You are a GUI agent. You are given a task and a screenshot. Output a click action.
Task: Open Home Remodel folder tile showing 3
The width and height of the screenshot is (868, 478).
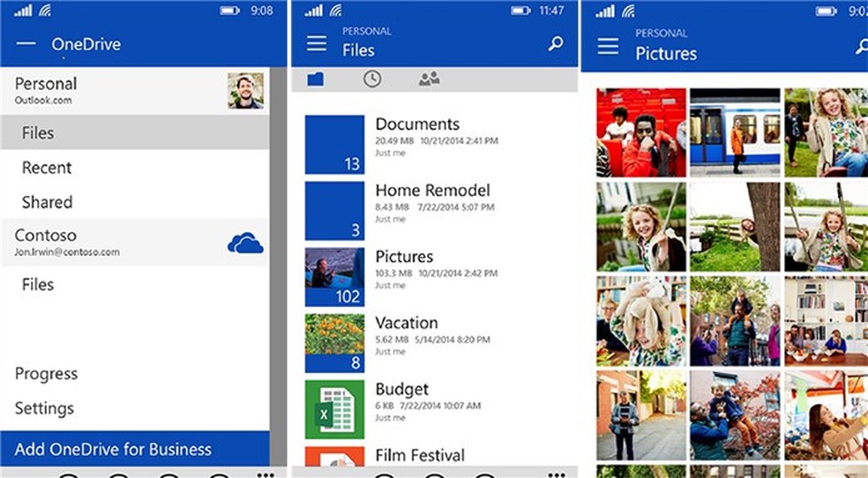[x=334, y=211]
